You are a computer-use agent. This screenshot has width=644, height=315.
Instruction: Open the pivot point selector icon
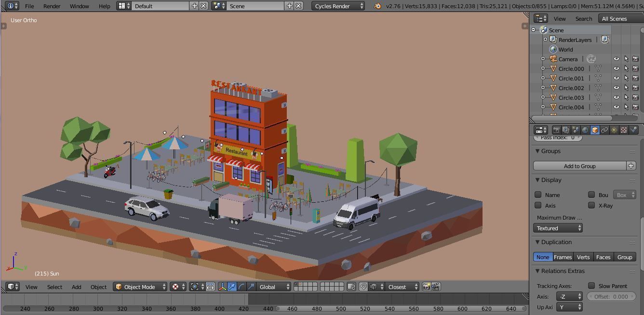click(197, 287)
